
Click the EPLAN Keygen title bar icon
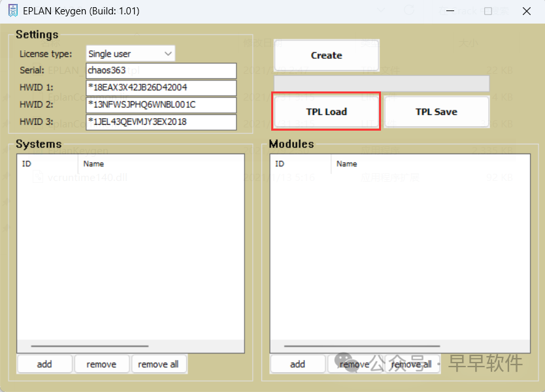(12, 11)
